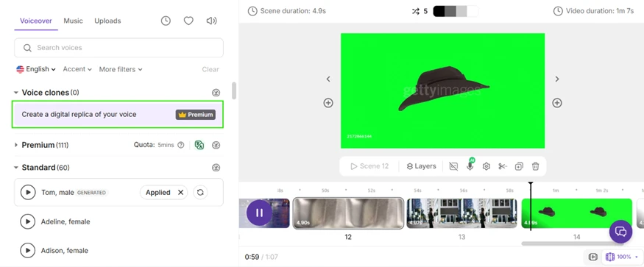
Task: Remove the Applied tag from Tom voice
Action: click(x=181, y=192)
